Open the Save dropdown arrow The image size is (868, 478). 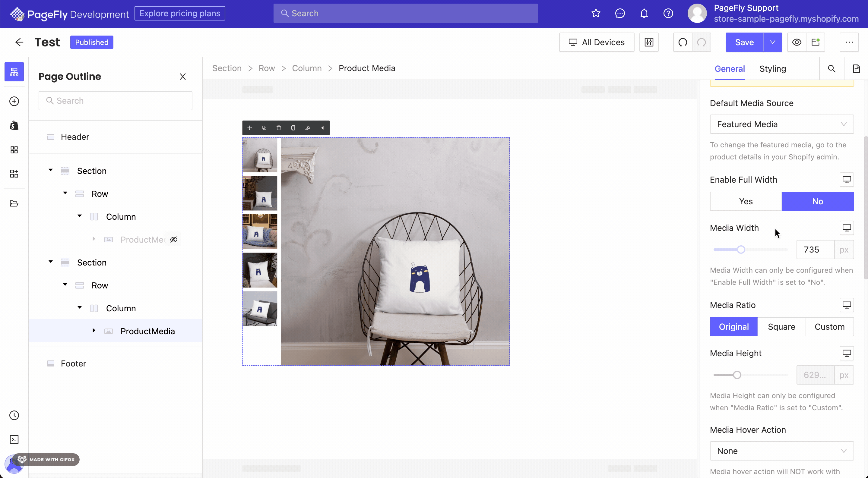coord(773,42)
